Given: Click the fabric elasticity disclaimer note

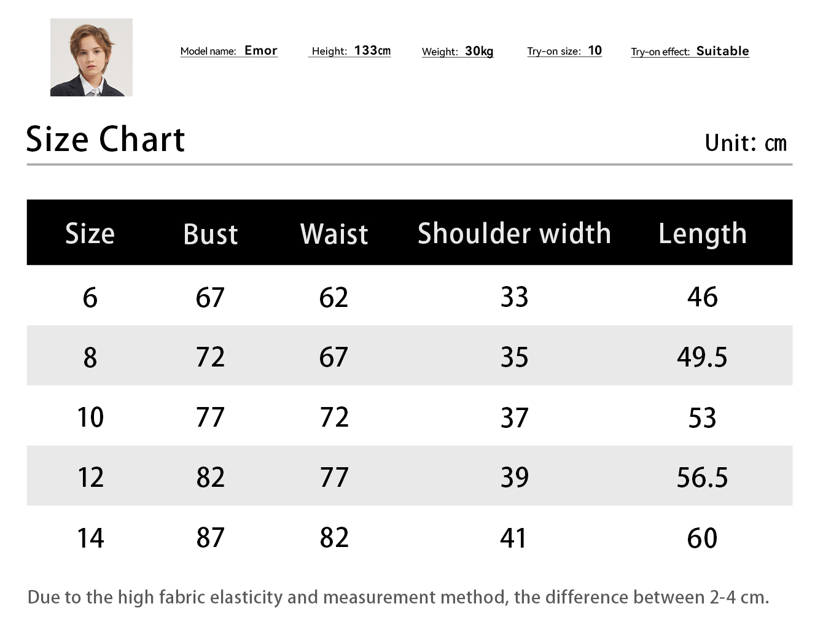Looking at the screenshot, I should [x=399, y=597].
